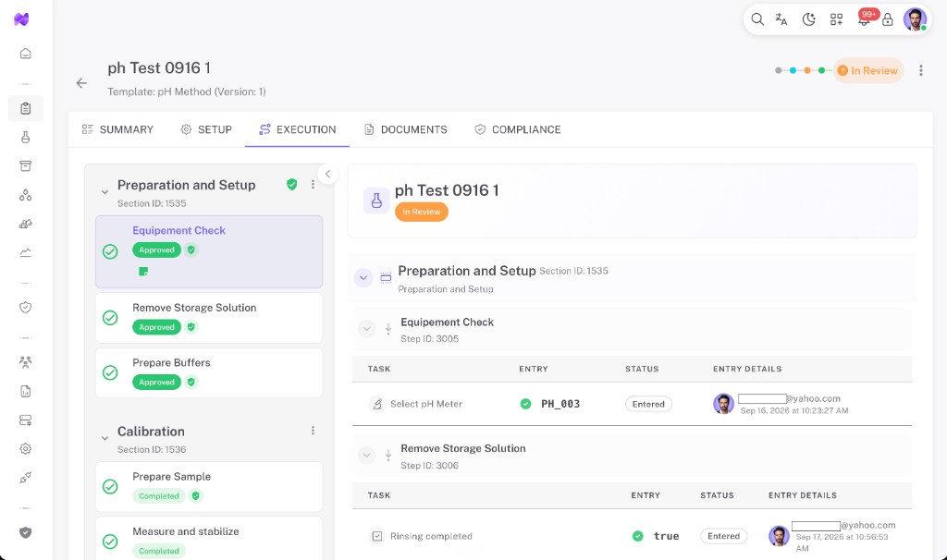The height and width of the screenshot is (560, 947).
Task: Switch to the SETUP tab
Action: [206, 129]
